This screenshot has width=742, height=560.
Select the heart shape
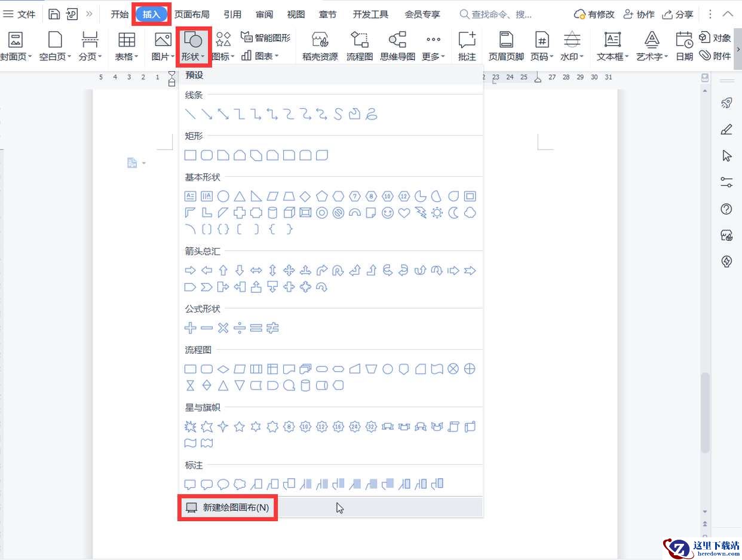(x=404, y=213)
